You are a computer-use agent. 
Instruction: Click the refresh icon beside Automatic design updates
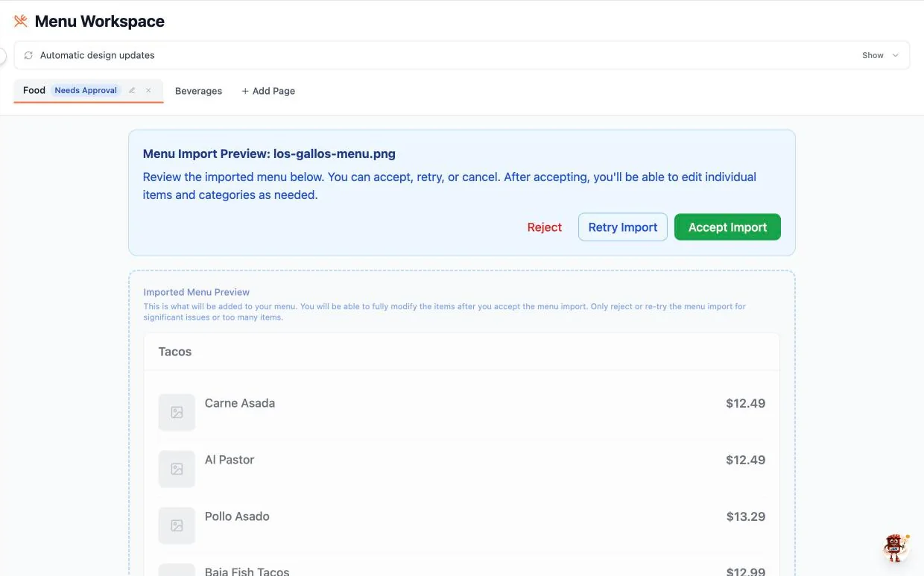coord(28,55)
